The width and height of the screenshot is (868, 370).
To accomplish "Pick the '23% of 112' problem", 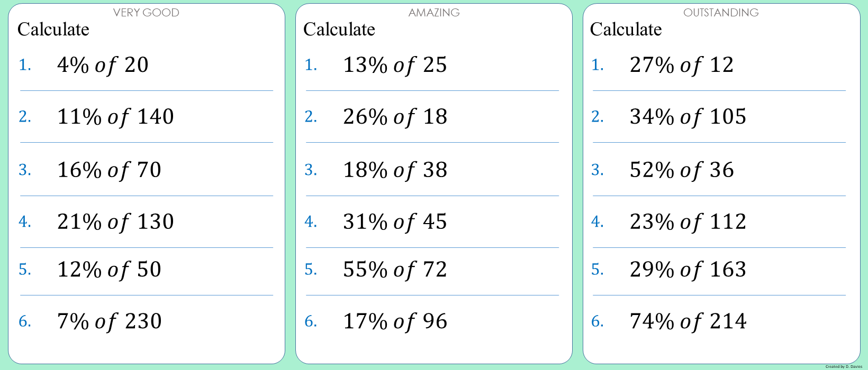I will tap(688, 222).
